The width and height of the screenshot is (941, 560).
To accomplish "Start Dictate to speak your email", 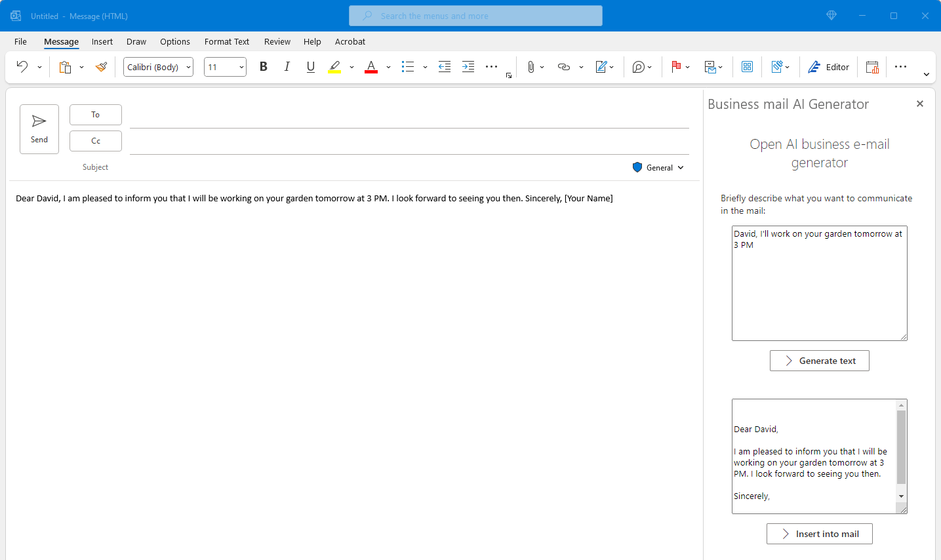I will coord(639,66).
